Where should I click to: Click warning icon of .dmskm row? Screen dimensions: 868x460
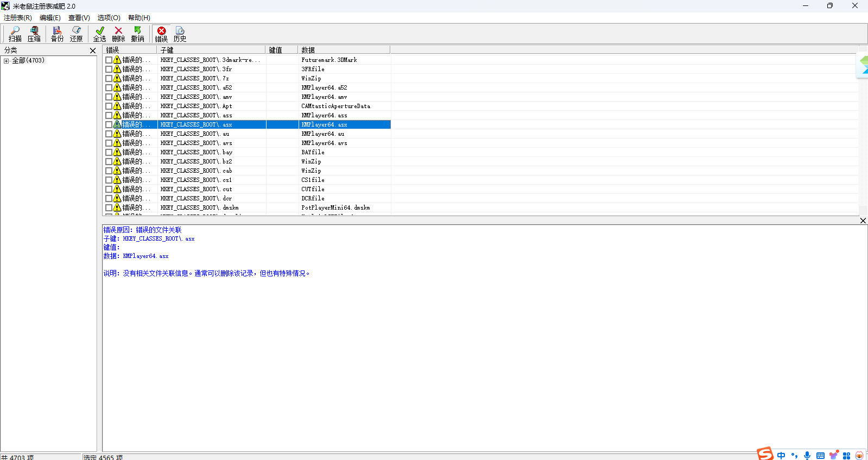(x=117, y=207)
